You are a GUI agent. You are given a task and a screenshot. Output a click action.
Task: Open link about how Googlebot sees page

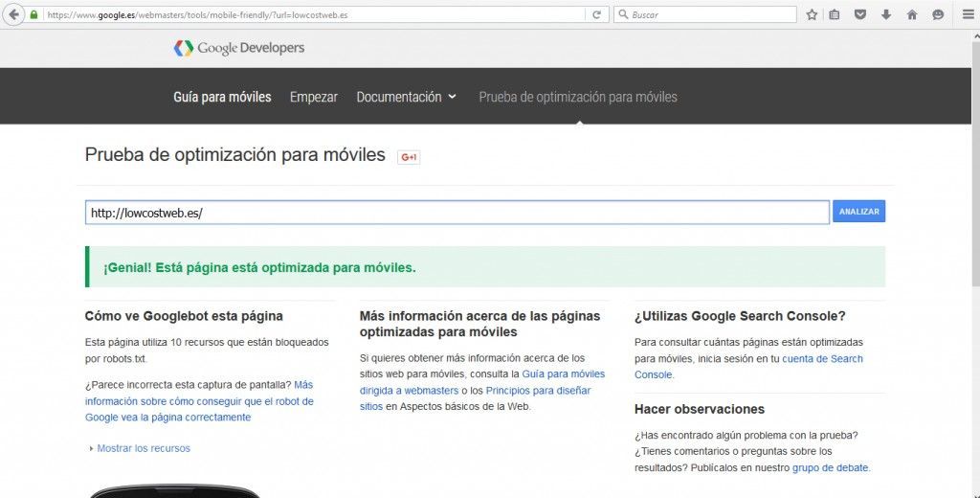[x=199, y=401]
